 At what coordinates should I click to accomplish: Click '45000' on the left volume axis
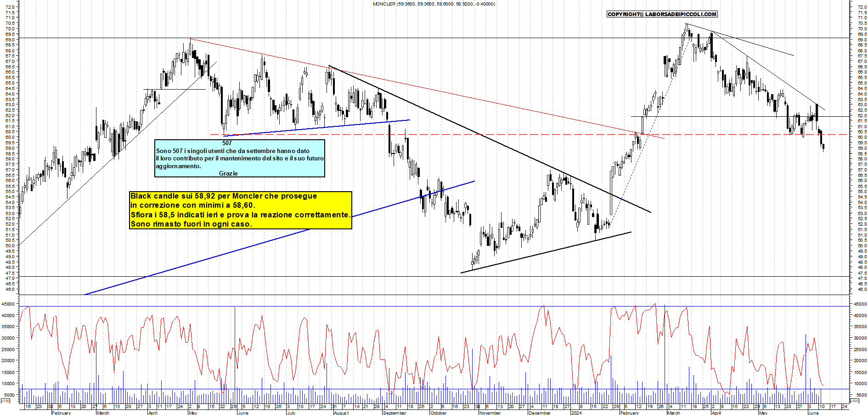tap(9, 304)
